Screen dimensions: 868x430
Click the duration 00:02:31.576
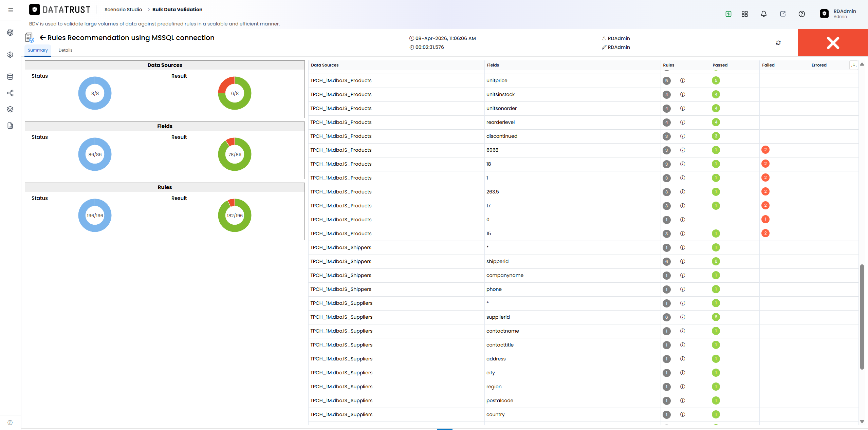tap(430, 47)
